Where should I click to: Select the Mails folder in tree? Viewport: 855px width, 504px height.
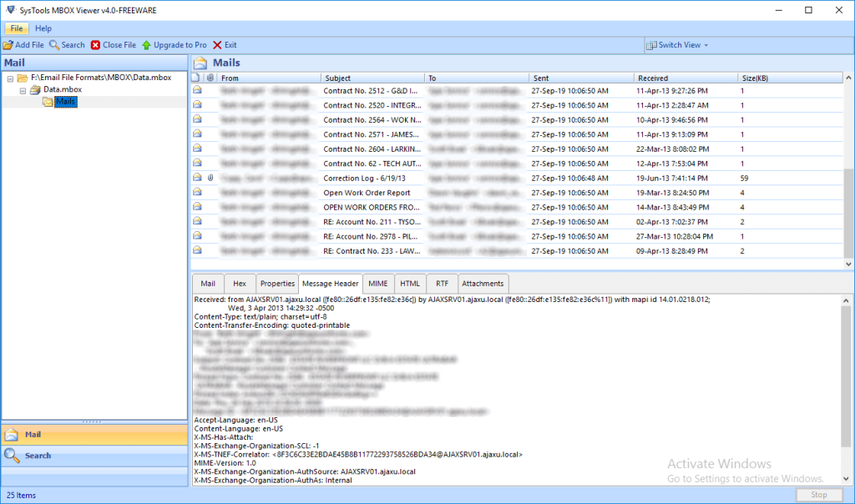(65, 101)
